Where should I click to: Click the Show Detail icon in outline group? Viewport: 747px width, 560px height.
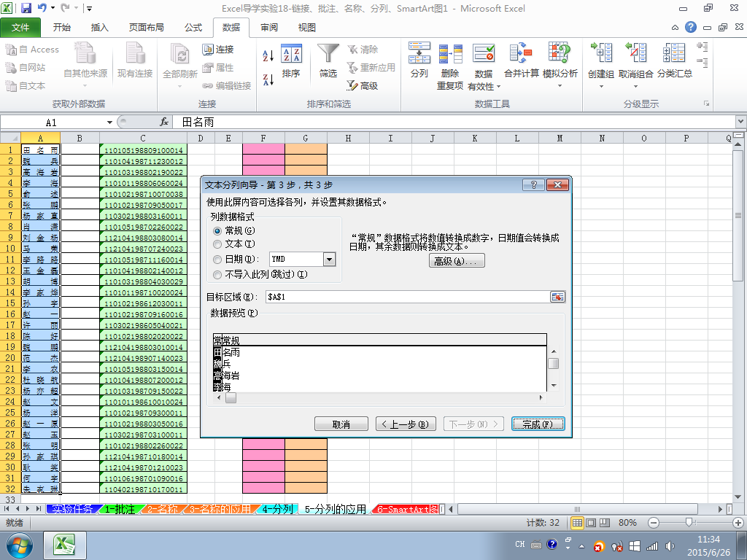[703, 46]
